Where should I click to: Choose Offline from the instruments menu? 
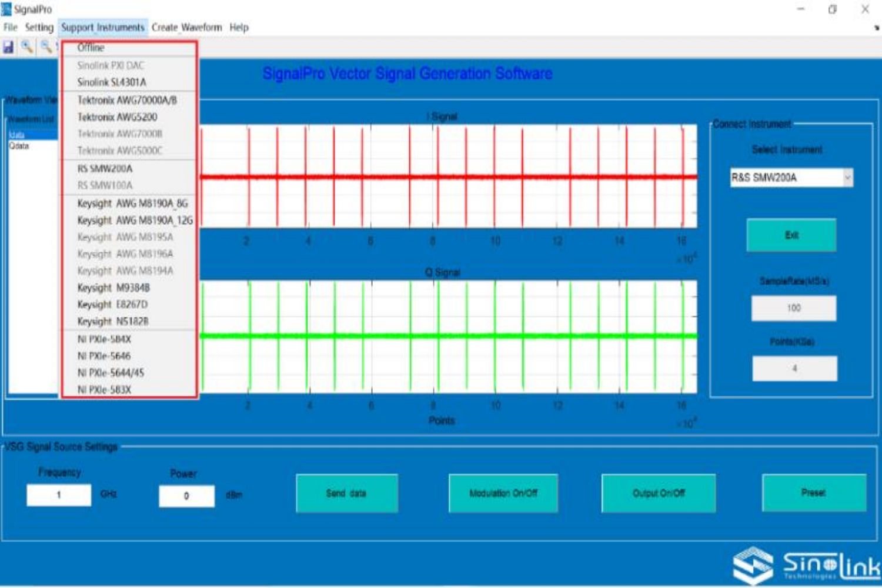pos(91,48)
